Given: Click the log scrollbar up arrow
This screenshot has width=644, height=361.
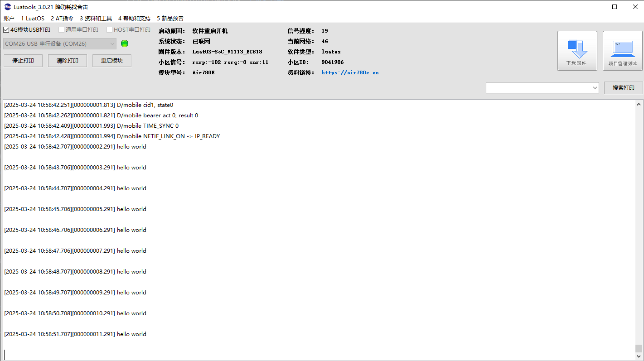Looking at the screenshot, I should (x=639, y=104).
